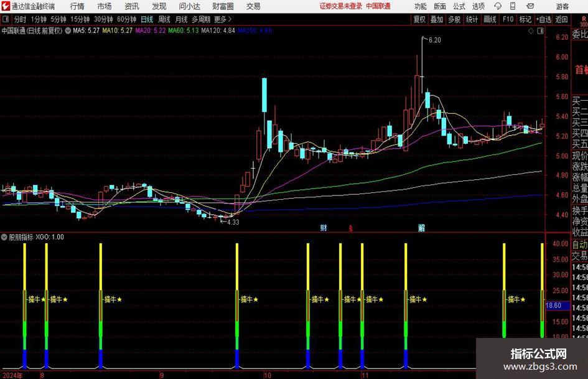
Task: Click the 返回 back button
Action: coord(561,19)
